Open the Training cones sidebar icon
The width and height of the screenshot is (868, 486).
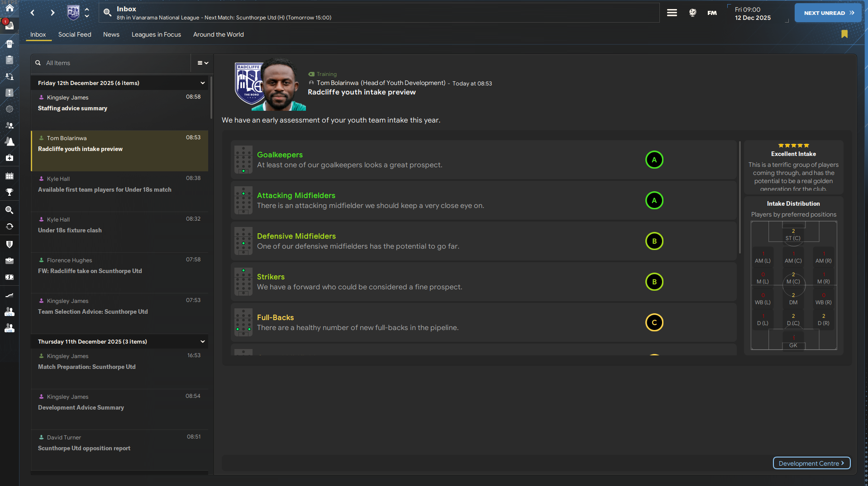click(10, 142)
